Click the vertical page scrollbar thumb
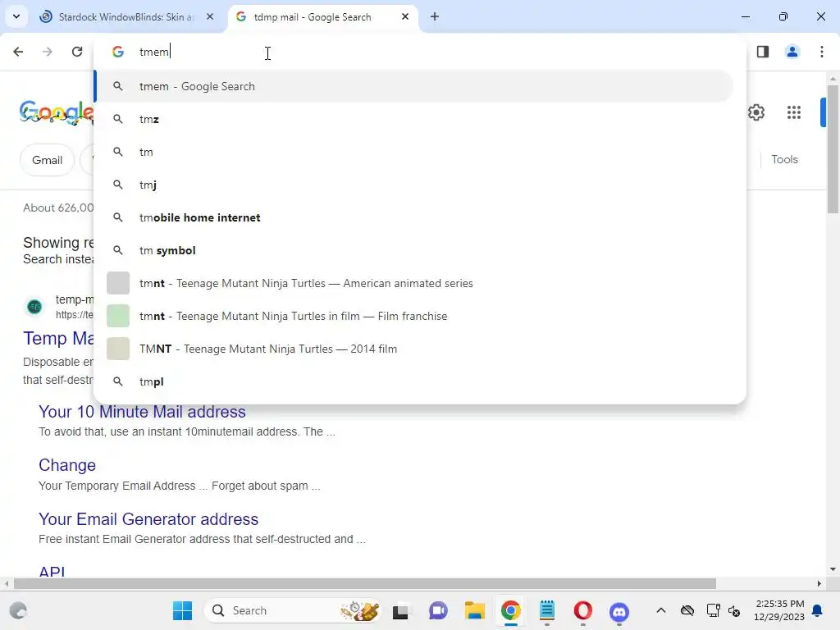This screenshot has height=630, width=840. coord(833,149)
